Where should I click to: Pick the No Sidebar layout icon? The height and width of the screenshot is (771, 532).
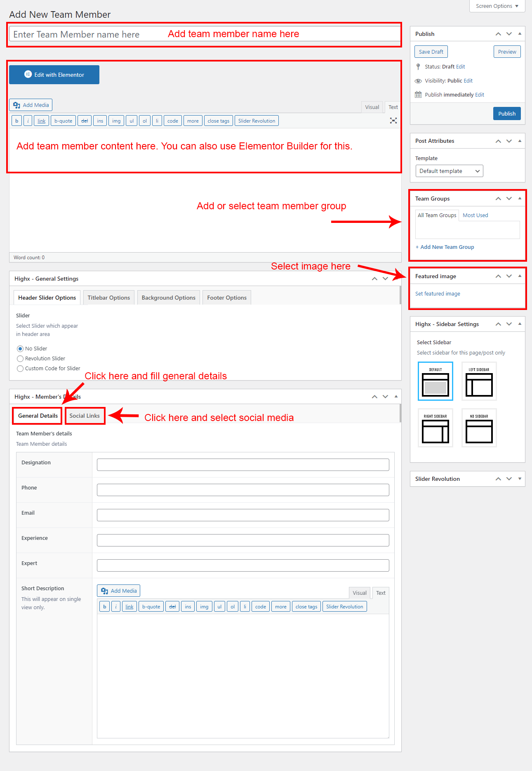(479, 428)
